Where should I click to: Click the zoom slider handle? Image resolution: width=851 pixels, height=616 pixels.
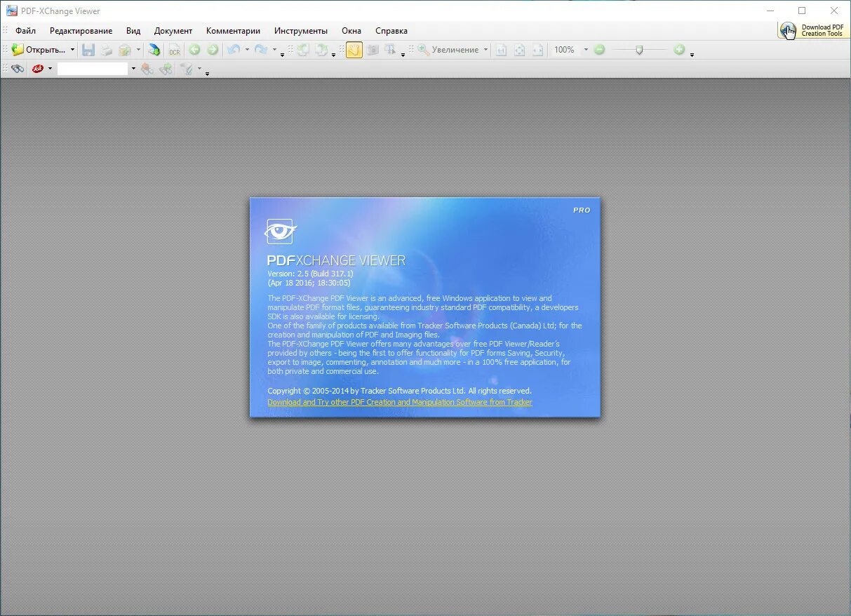[639, 50]
